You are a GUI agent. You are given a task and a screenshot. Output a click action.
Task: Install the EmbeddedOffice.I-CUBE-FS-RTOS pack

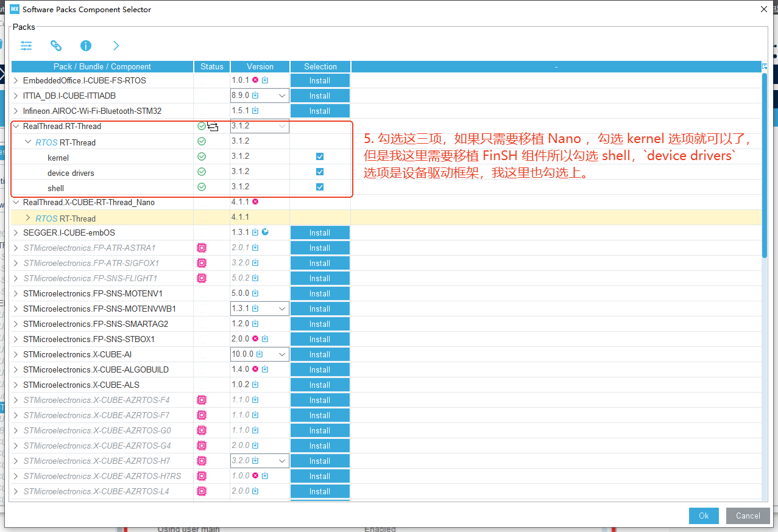click(x=320, y=80)
